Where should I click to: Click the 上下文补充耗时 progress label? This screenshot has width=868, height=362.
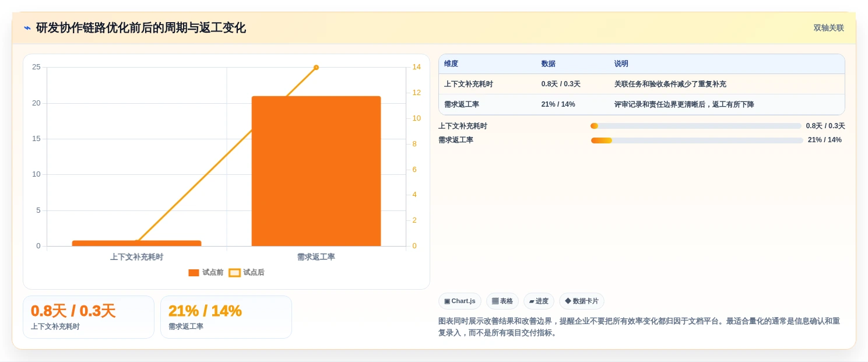(x=463, y=126)
